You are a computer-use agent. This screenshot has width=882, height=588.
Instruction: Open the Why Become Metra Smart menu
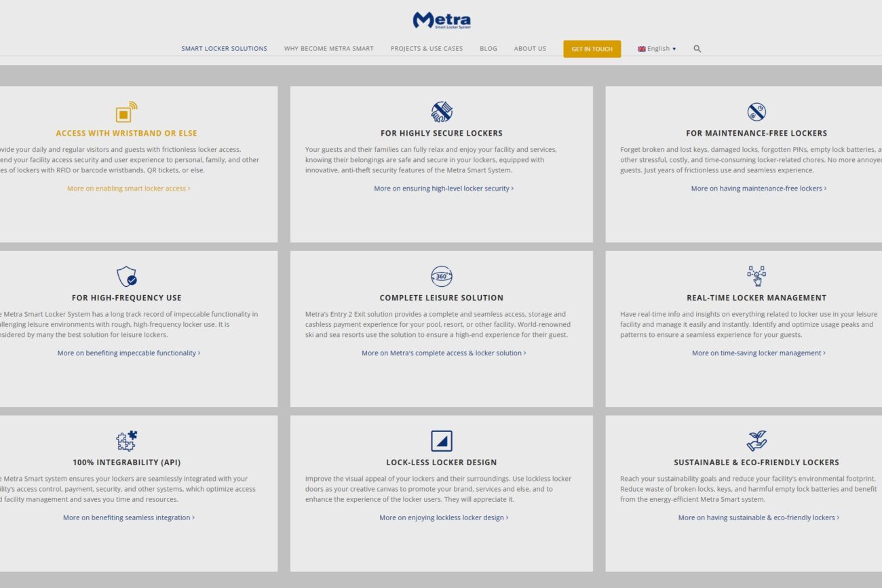[x=328, y=49]
